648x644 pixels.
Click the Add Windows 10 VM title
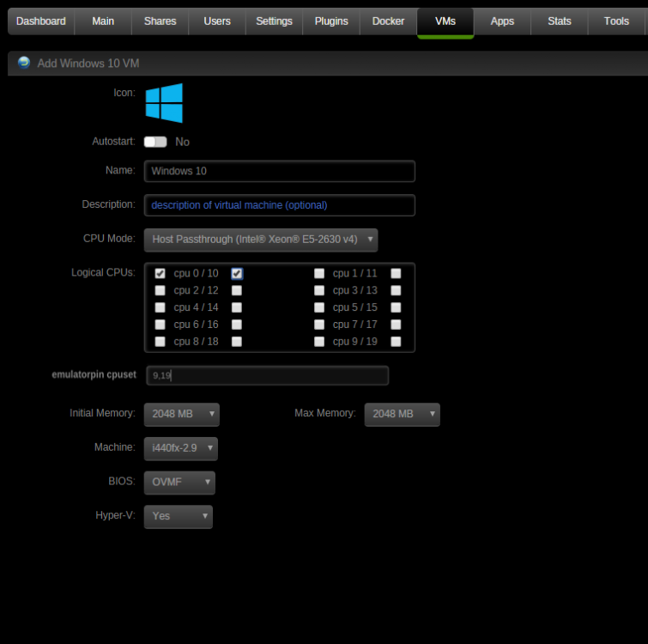click(x=88, y=64)
